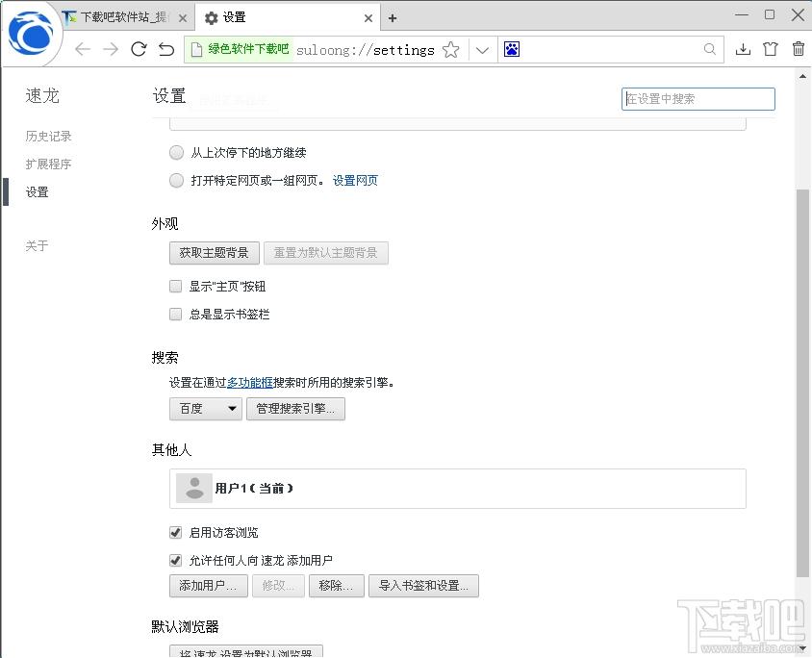
Task: Click the scrollbar down arrow
Action: (802, 647)
